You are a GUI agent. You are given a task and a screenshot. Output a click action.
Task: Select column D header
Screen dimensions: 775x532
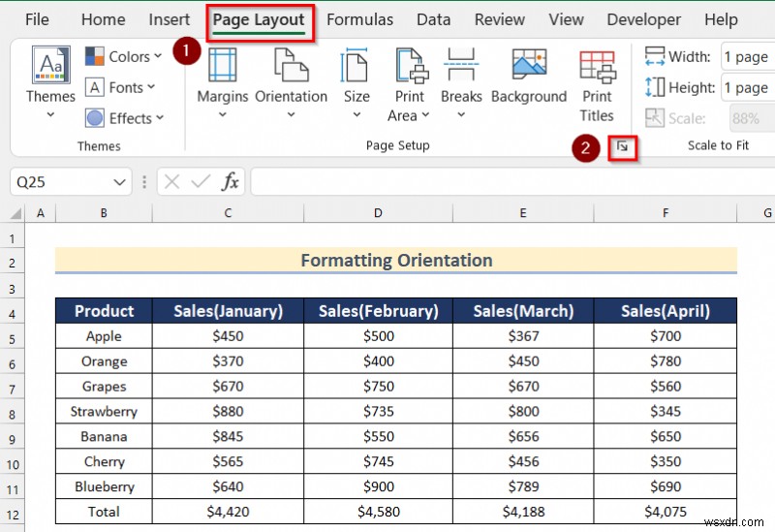[378, 213]
